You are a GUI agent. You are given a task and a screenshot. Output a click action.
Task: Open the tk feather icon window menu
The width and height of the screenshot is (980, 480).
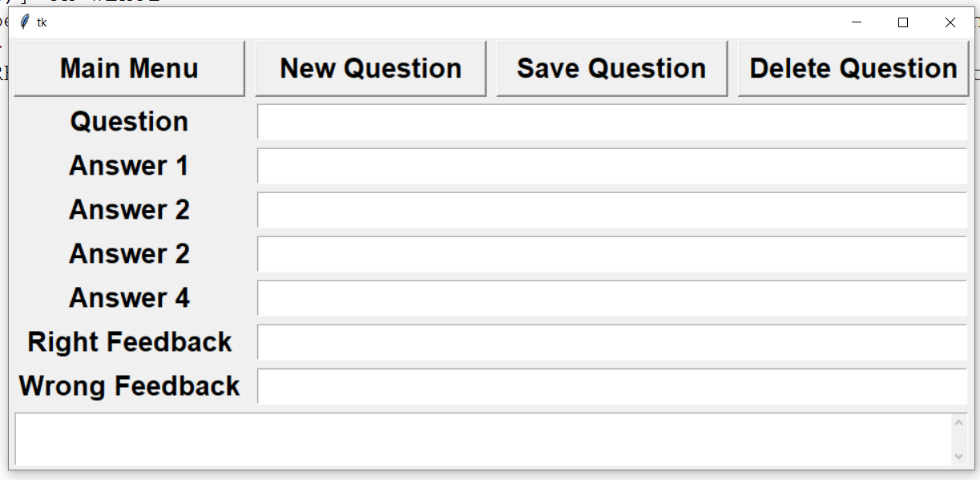(x=24, y=22)
